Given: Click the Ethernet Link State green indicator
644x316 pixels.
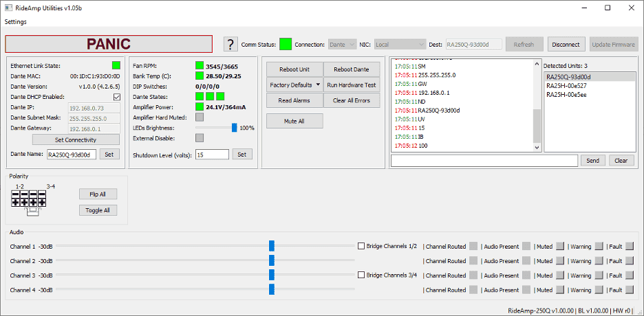Looking at the screenshot, I should [x=116, y=65].
